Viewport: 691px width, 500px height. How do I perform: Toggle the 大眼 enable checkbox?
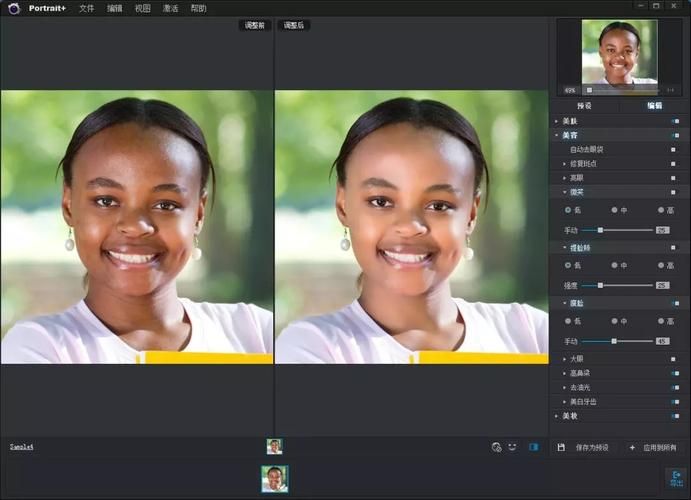click(x=673, y=358)
